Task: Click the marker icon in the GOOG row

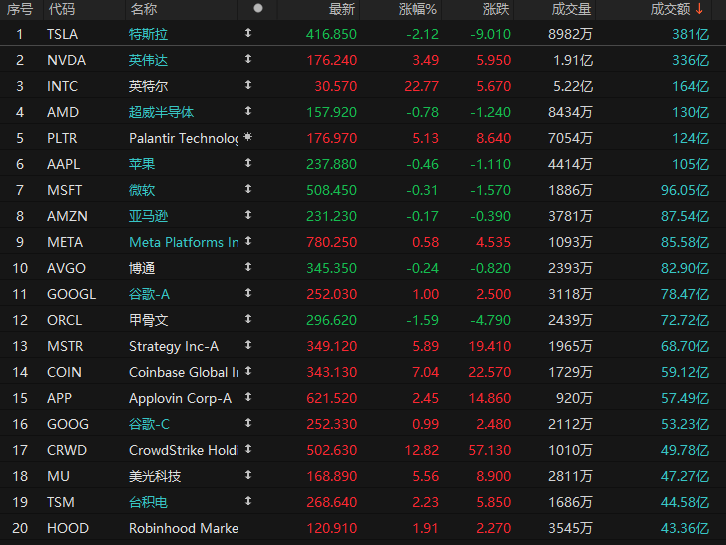Action: click(248, 422)
